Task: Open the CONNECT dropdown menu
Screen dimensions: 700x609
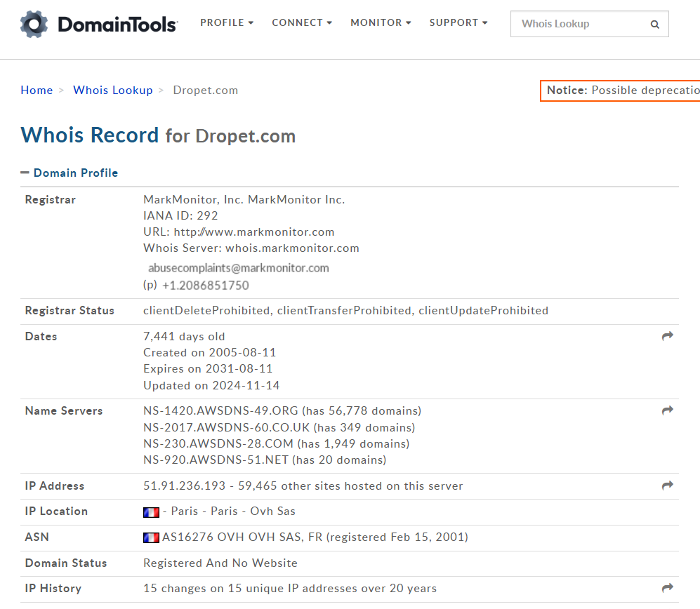Action: pos(302,22)
